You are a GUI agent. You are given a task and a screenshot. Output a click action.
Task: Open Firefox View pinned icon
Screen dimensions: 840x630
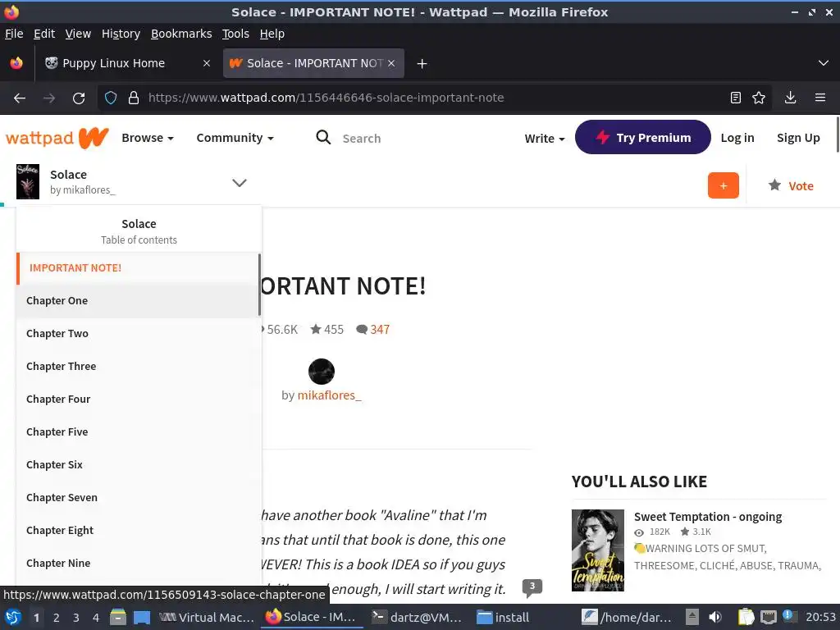point(16,63)
